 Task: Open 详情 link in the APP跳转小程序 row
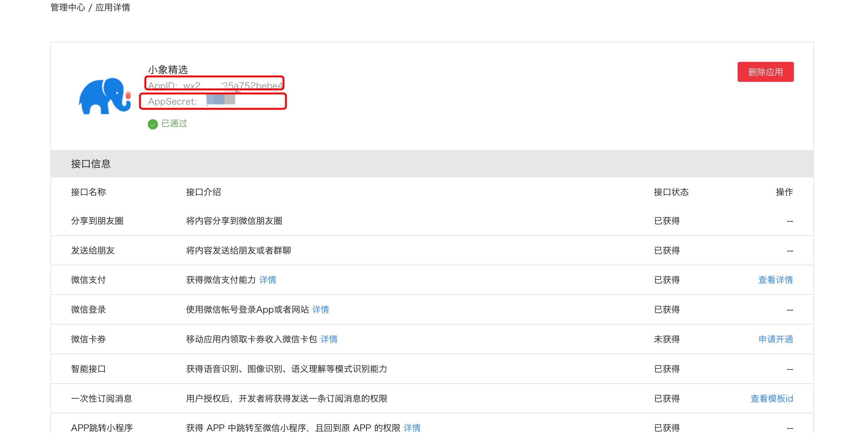(x=412, y=428)
